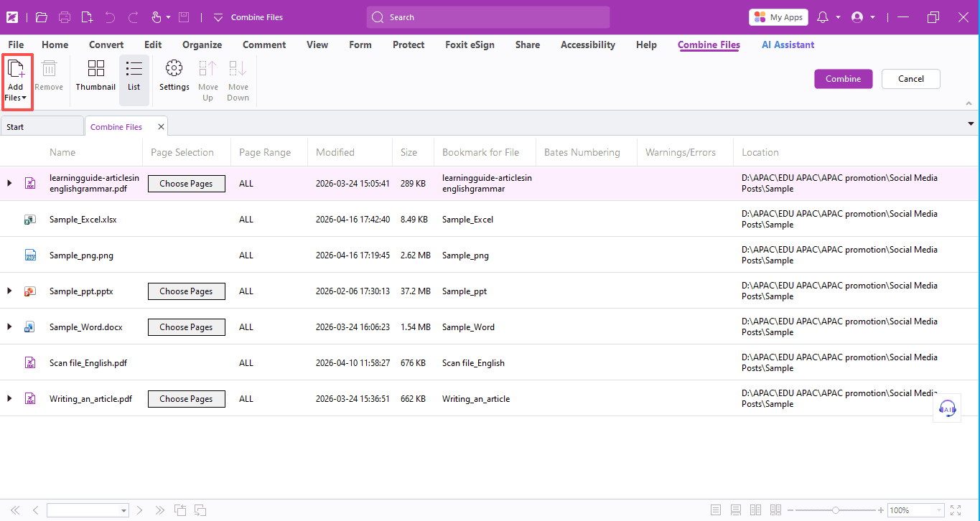Image resolution: width=980 pixels, height=521 pixels.
Task: Click the Scan file_English.pdf file icon
Action: pos(30,363)
